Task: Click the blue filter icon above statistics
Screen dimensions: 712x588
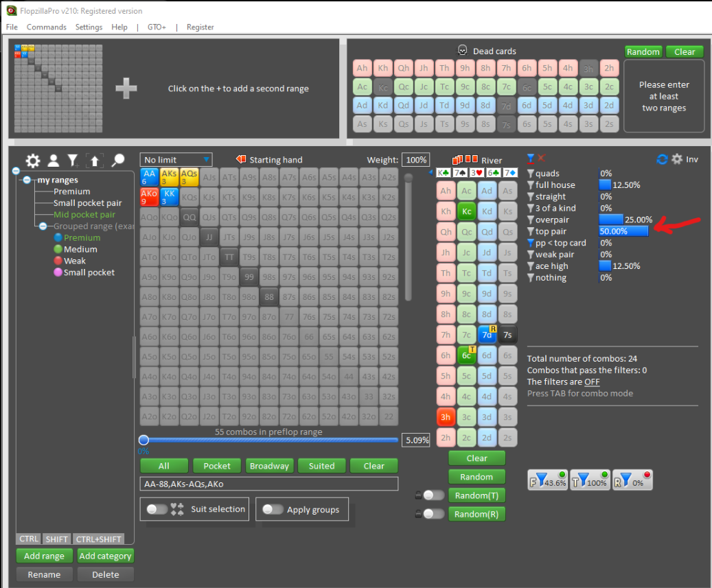Action: click(x=530, y=158)
